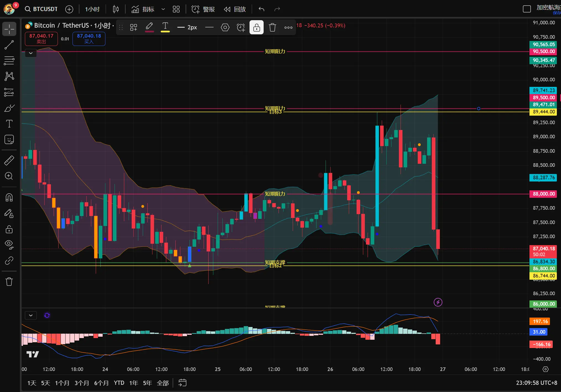561x392 pixels.
Task: Click the undo arrow
Action: point(261,9)
